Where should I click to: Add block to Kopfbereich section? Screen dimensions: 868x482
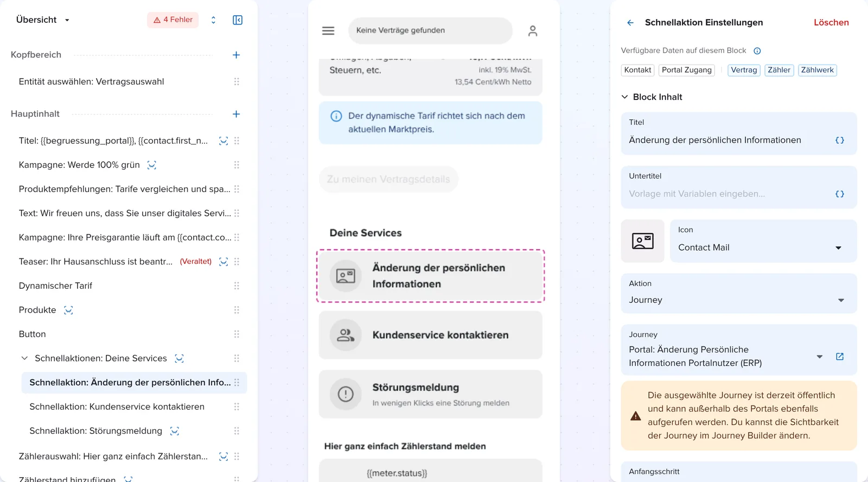[236, 55]
